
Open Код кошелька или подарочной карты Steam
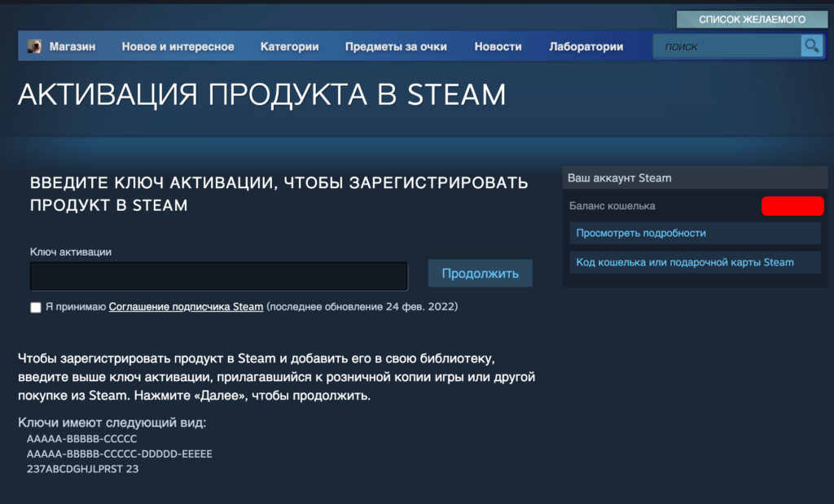coord(684,262)
